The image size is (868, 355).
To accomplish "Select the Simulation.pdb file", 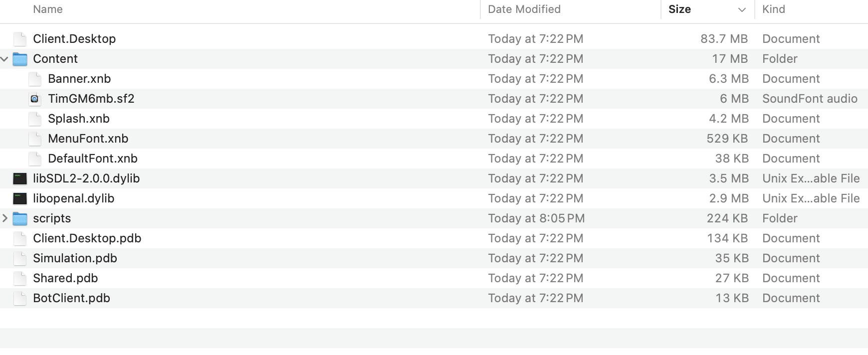I will click(75, 258).
